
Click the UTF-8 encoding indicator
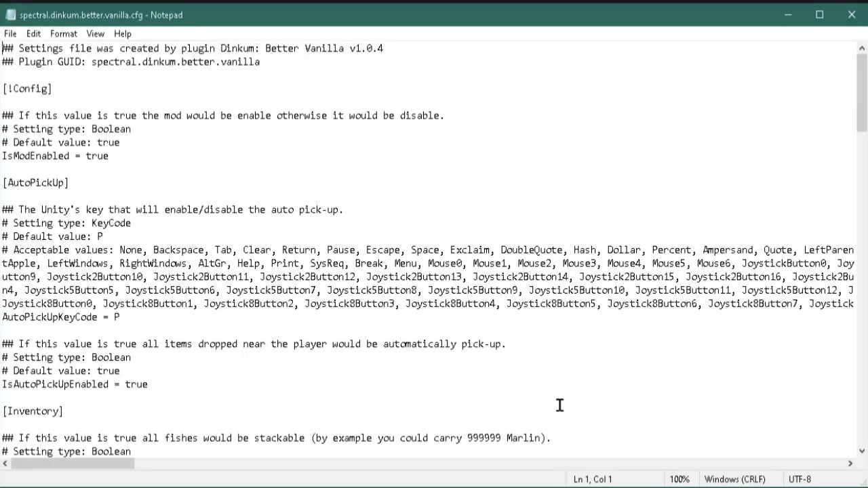point(800,479)
